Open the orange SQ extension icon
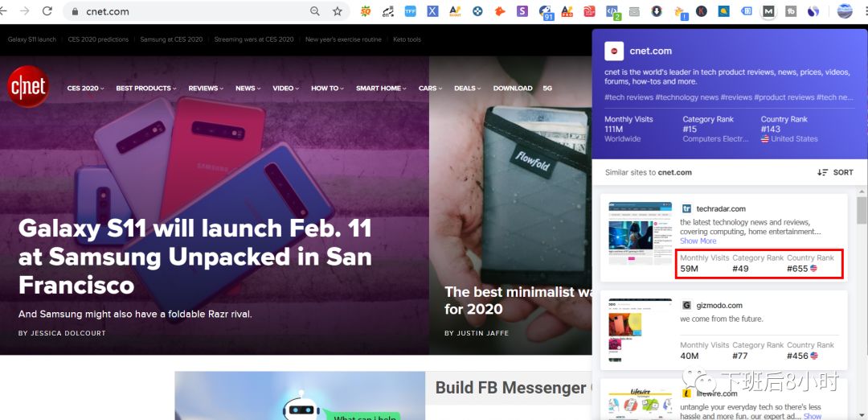868x420 pixels. [x=366, y=11]
